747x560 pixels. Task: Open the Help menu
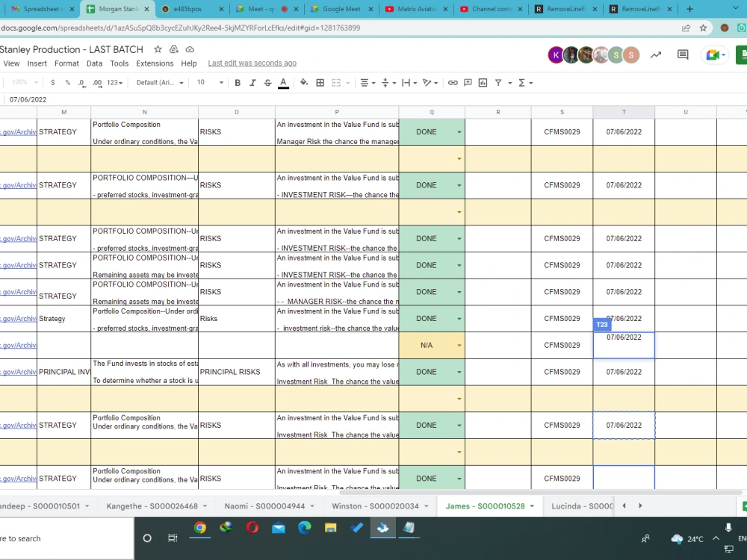pos(189,63)
